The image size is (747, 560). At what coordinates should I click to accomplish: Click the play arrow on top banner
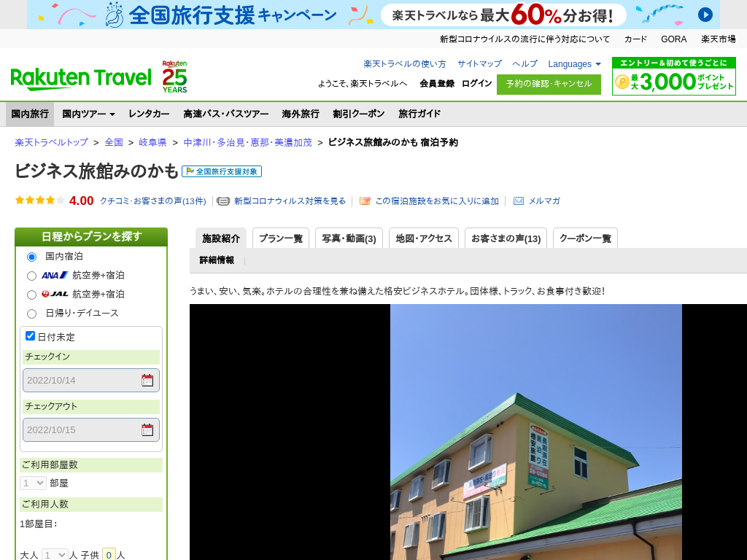point(705,15)
